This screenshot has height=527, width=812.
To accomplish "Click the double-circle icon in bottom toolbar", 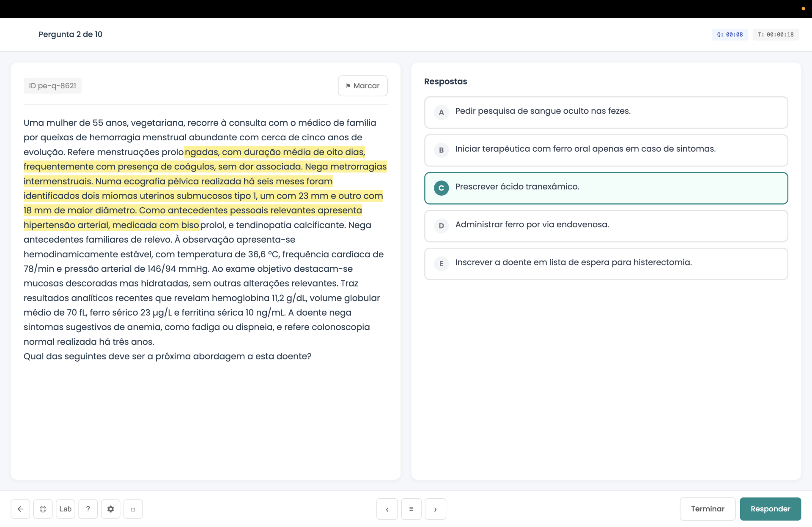I will pyautogui.click(x=43, y=509).
